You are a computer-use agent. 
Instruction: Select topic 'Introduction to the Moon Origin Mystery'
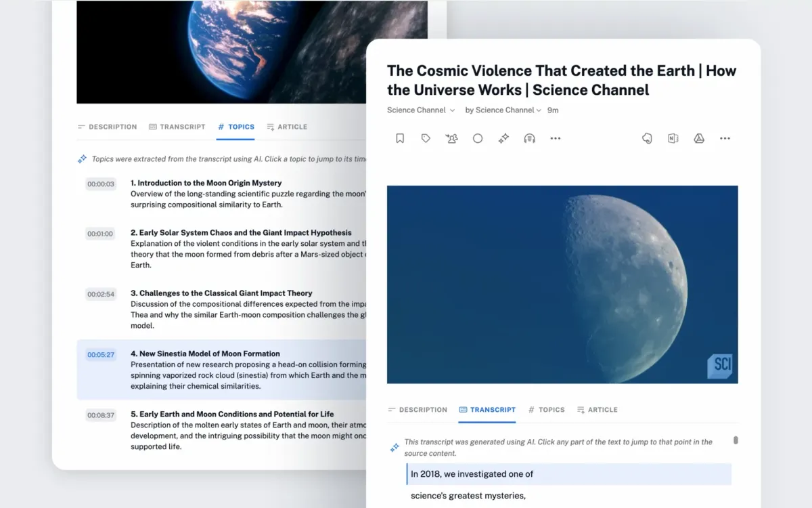click(x=206, y=183)
